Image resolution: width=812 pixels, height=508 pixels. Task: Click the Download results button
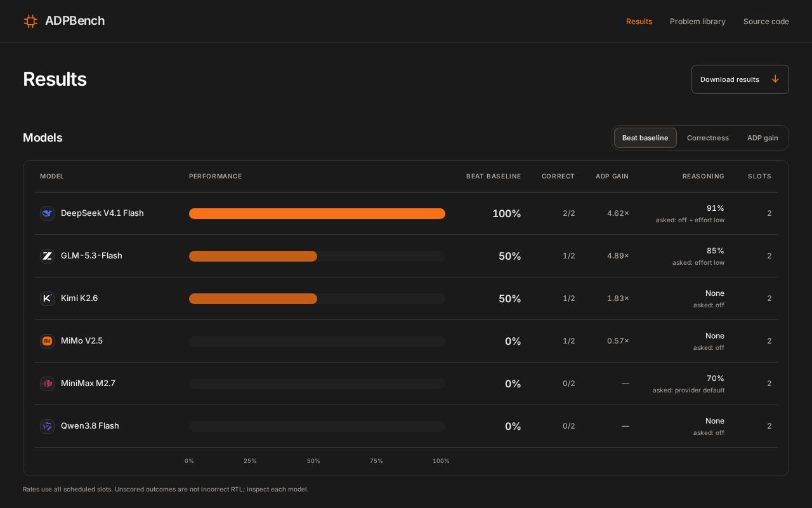pyautogui.click(x=740, y=79)
